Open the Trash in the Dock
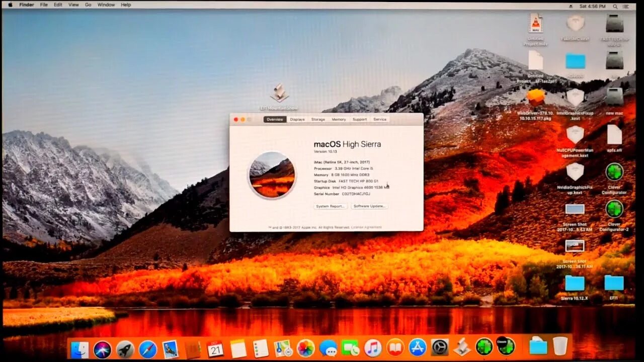Screen dimensions: 644x362 click(x=560, y=346)
